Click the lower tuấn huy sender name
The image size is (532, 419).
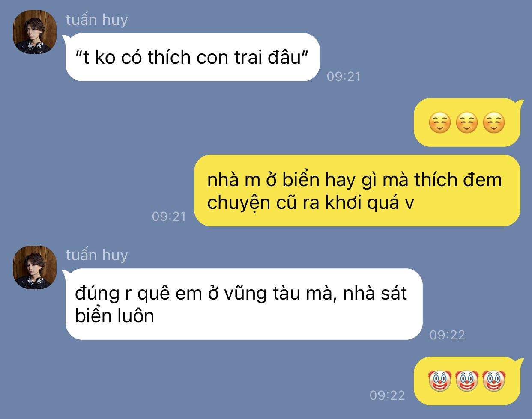click(97, 256)
